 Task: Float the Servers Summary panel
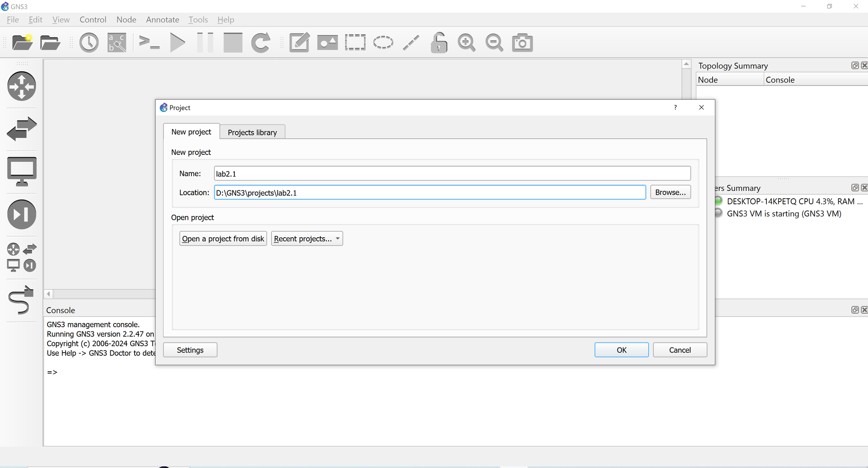855,188
